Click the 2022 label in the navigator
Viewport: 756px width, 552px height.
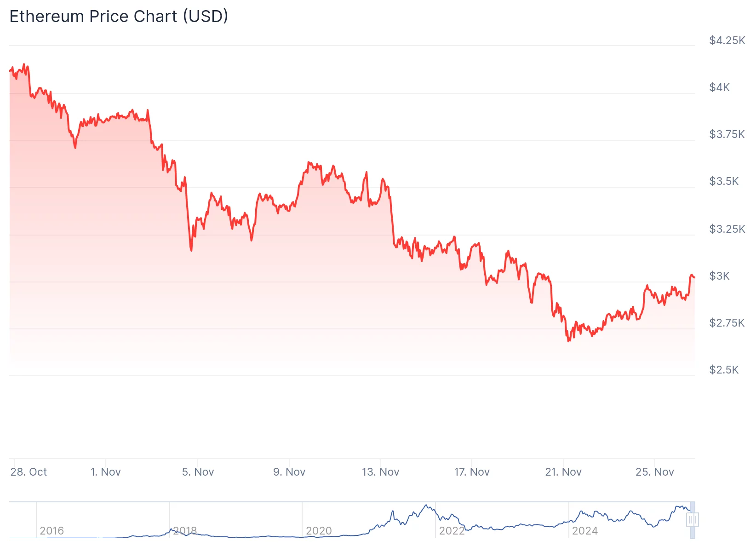coord(452,531)
